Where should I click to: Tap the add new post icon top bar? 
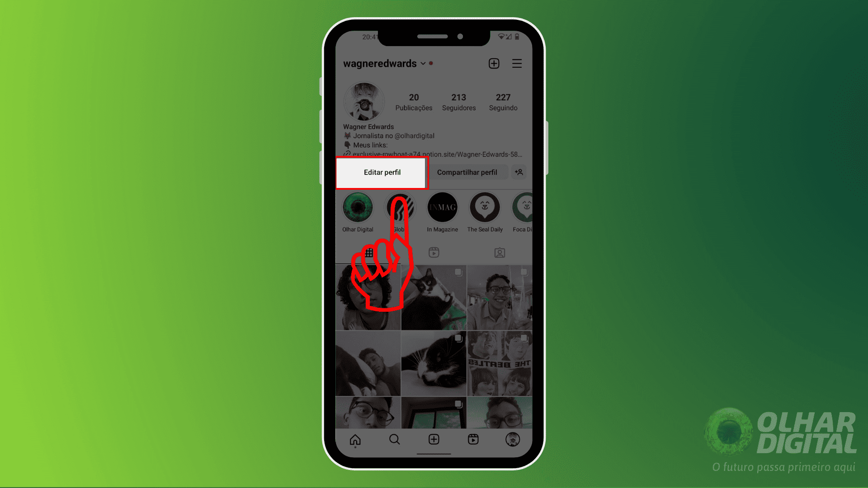click(494, 63)
